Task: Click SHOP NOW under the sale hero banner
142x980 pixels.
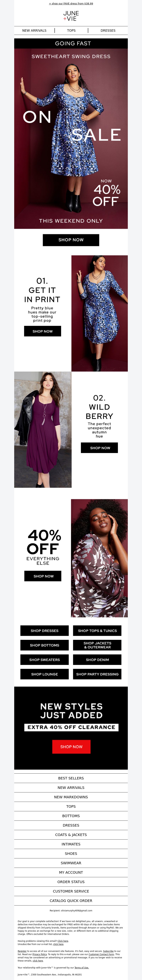Action: pyautogui.click(x=71, y=240)
